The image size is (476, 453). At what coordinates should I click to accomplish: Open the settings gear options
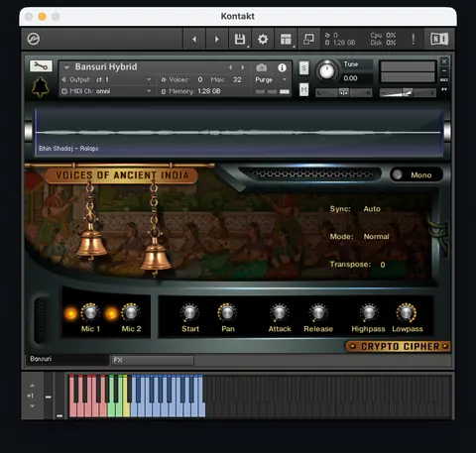point(263,40)
